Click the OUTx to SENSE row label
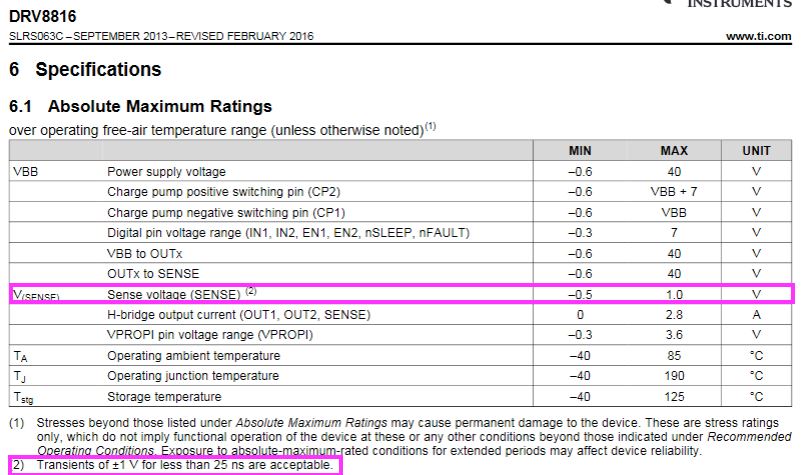This screenshot has width=806, height=475. (x=153, y=273)
